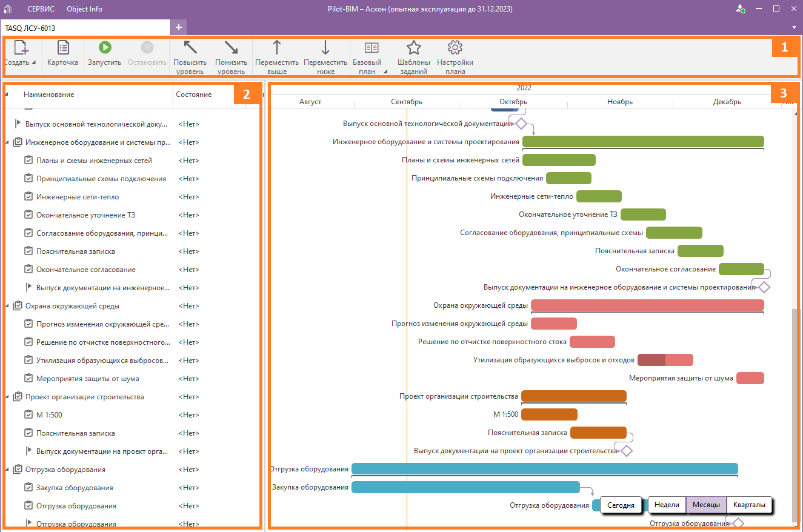
Task: Select the Месяцы timeline scale
Action: click(x=706, y=505)
